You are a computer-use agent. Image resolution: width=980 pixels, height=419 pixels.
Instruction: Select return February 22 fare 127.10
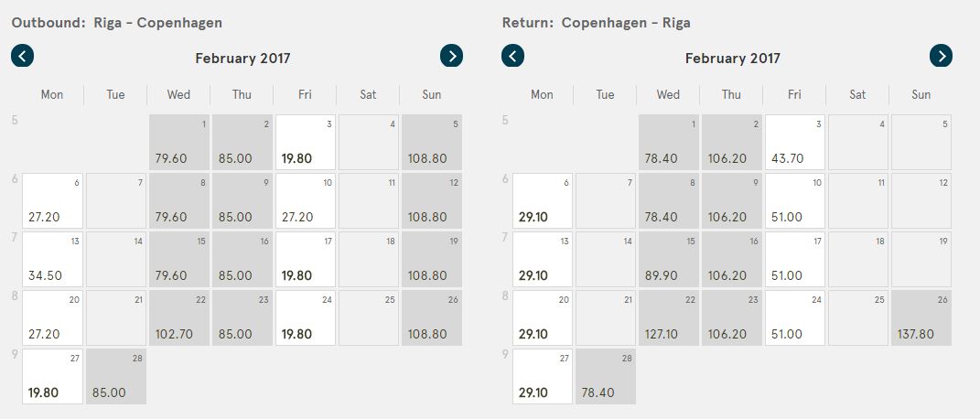point(669,317)
